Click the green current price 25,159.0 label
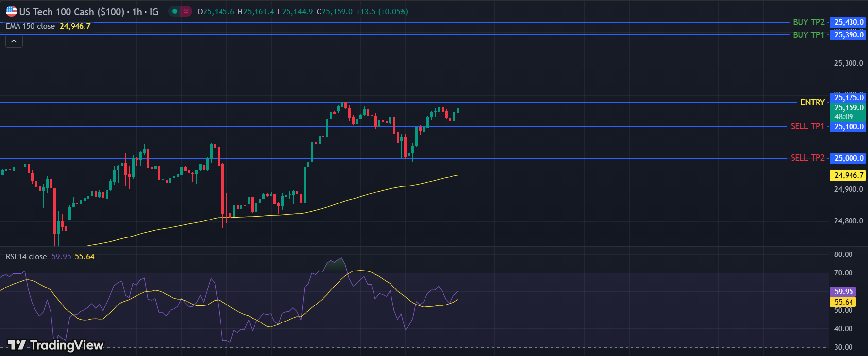The height and width of the screenshot is (356, 868). click(x=849, y=108)
